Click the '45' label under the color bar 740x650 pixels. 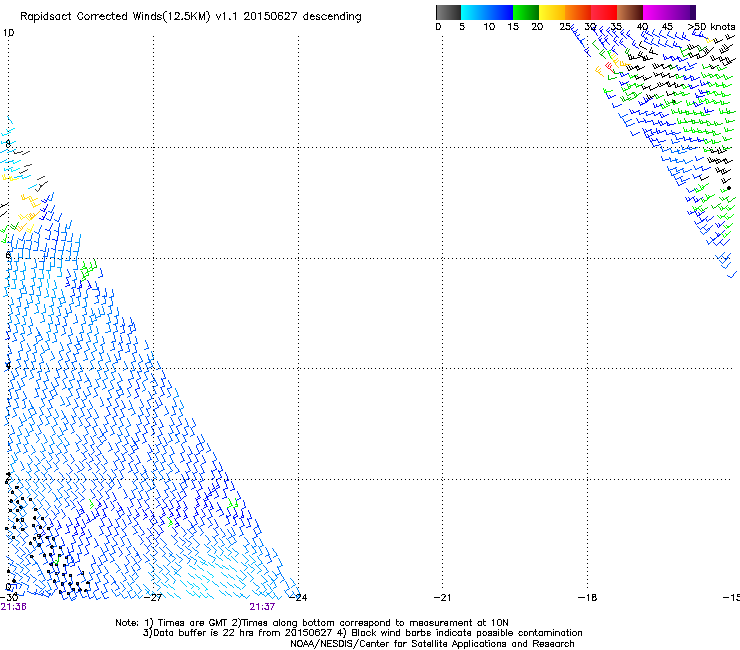point(667,26)
